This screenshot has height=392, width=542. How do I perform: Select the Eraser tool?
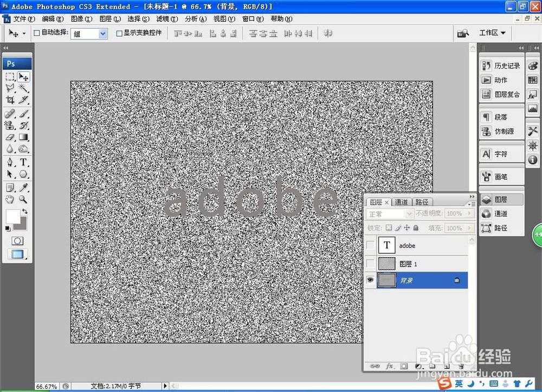click(x=10, y=137)
